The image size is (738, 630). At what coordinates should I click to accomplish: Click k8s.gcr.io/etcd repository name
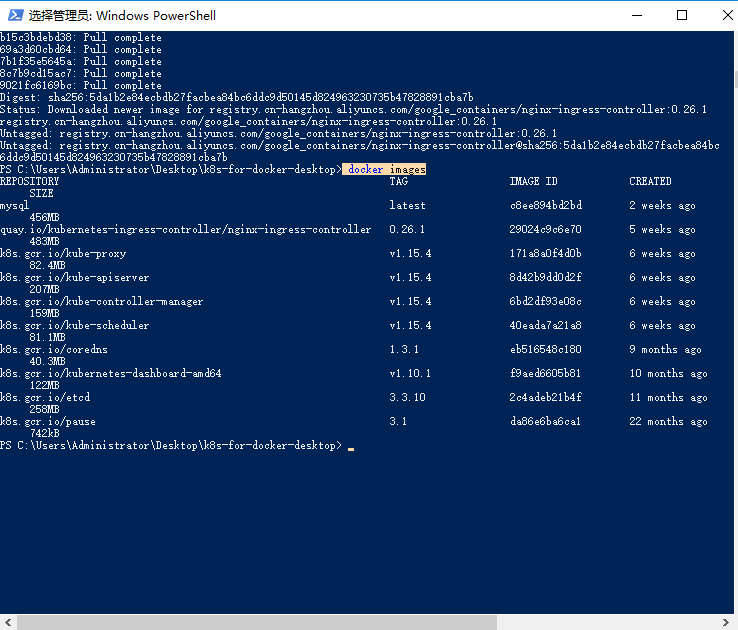[x=45, y=398]
